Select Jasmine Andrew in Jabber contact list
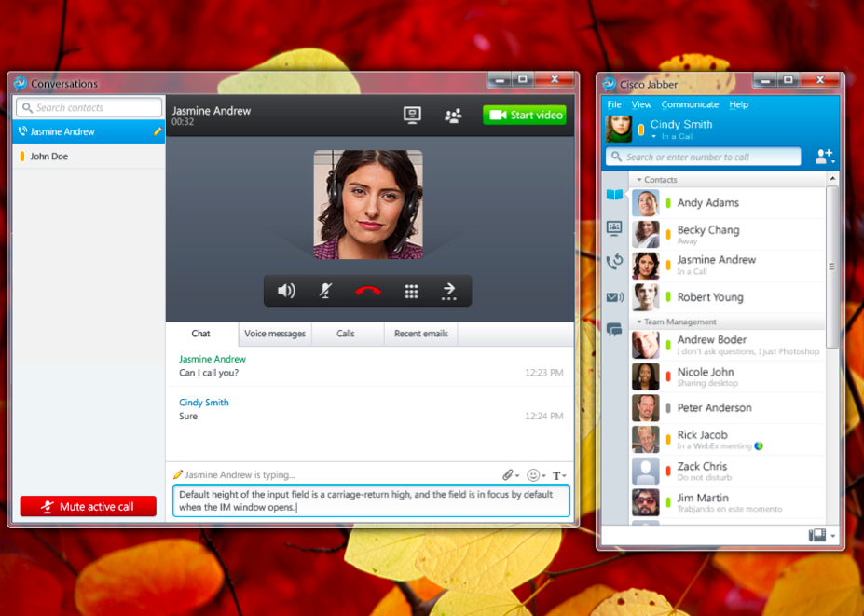Viewport: 864px width, 616px height. pos(727,265)
